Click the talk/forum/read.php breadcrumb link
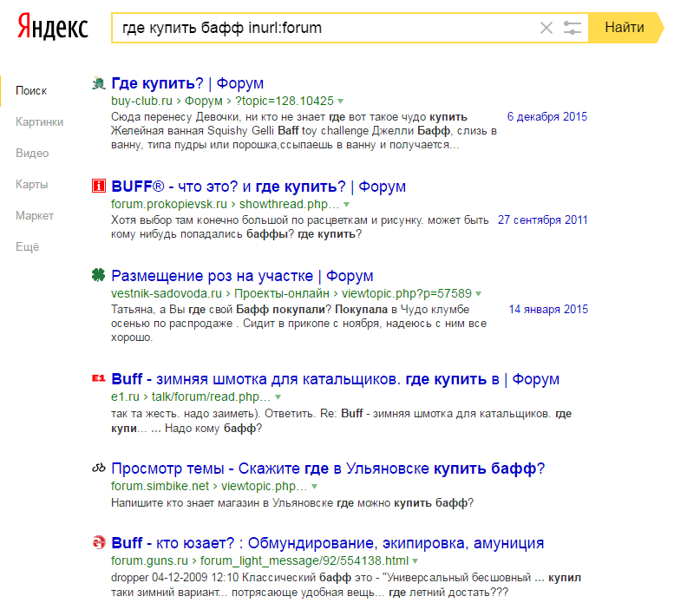This screenshot has width=687, height=616. point(211,397)
